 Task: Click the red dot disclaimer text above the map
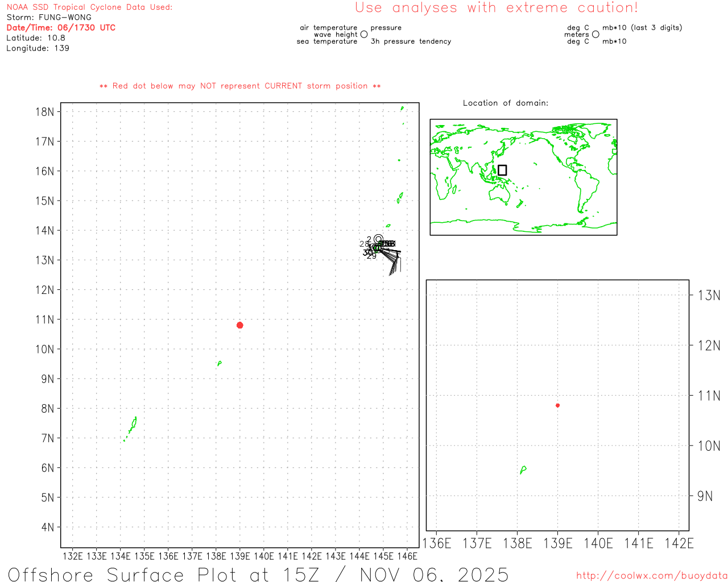(240, 86)
